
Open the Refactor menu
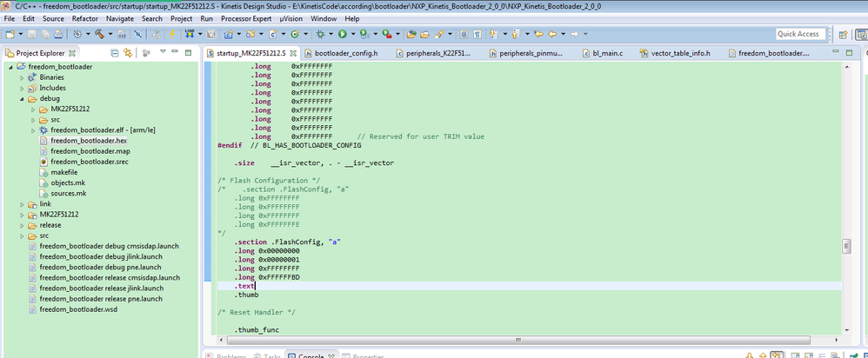84,18
